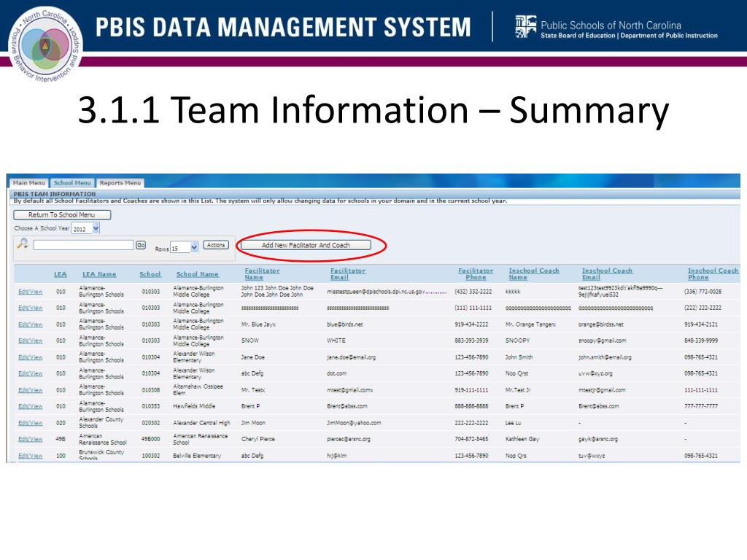
Task: Open Edit/View for Belville Elementary row
Action: pyautogui.click(x=31, y=456)
